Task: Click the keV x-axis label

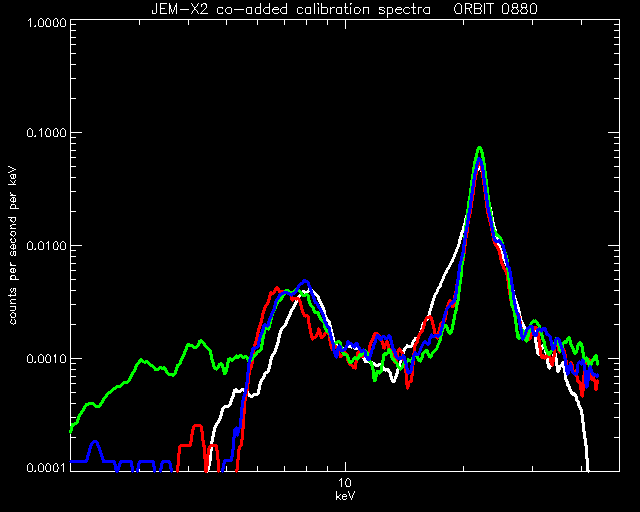Action: (x=345, y=496)
